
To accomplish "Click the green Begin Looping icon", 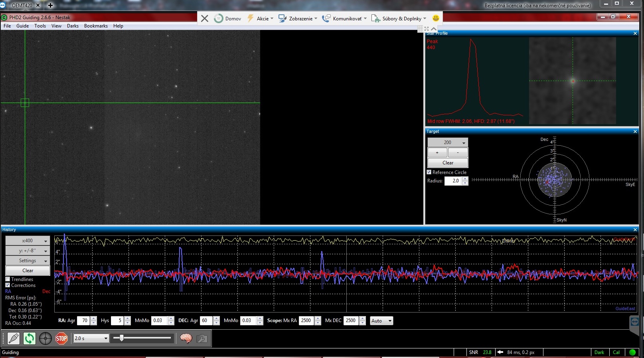I will pyautogui.click(x=30, y=338).
